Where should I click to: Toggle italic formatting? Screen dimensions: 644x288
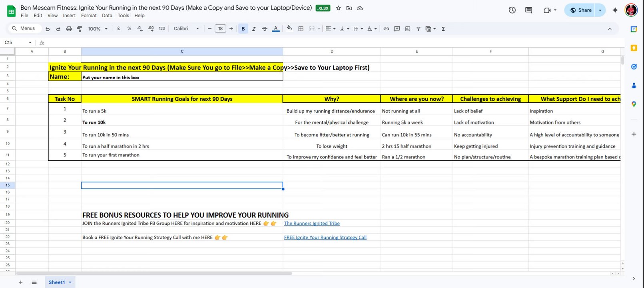coord(253,29)
